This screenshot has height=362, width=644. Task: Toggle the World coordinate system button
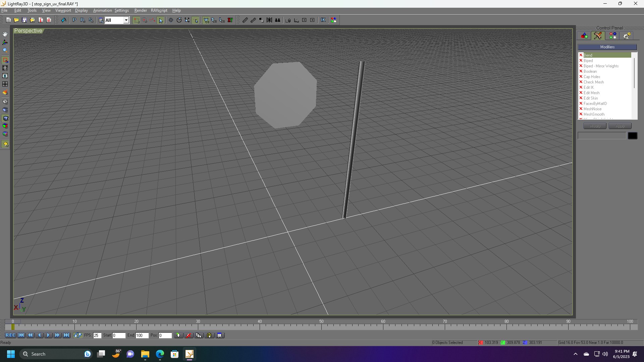pyautogui.click(x=206, y=20)
